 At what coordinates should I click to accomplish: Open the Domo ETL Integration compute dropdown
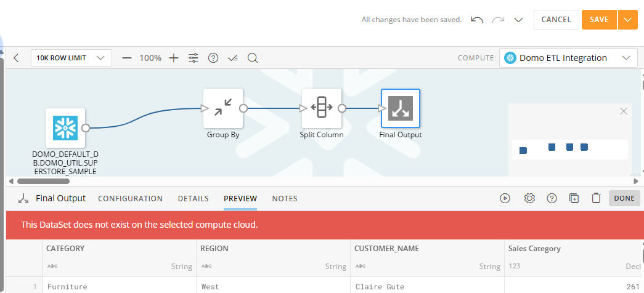tap(568, 58)
